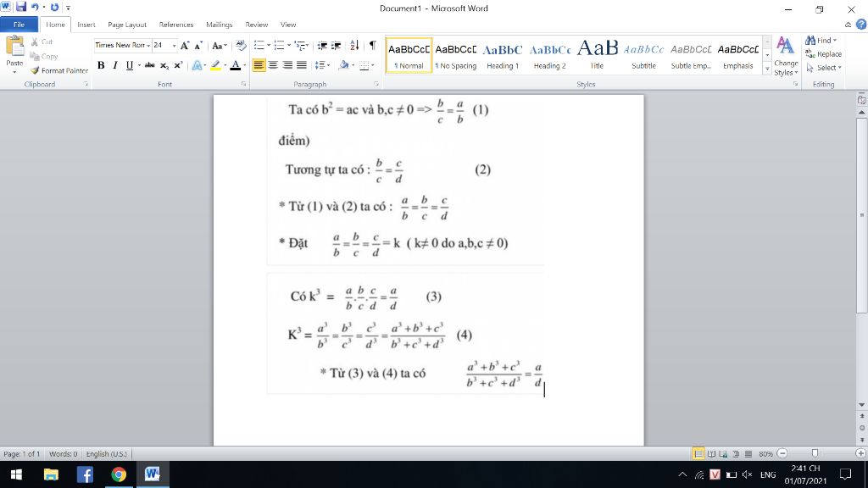Save the document from quick access toolbar
Screen dimensions: 868x488
click(21, 7)
